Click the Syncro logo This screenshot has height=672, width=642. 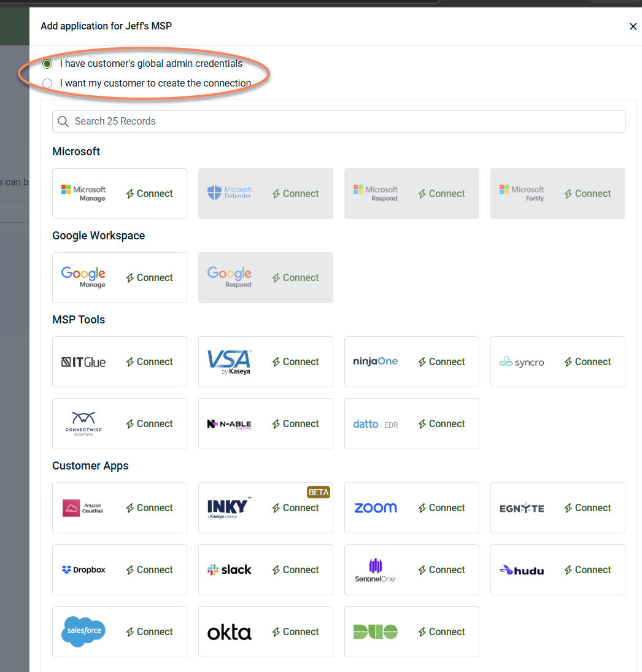(x=522, y=362)
